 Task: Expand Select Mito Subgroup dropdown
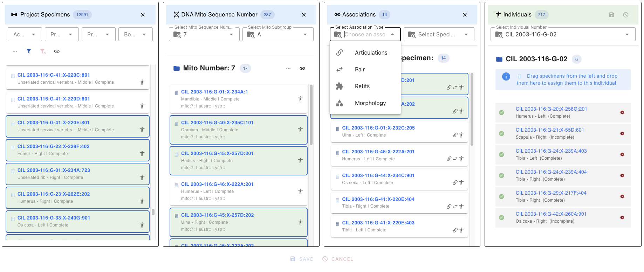point(305,34)
